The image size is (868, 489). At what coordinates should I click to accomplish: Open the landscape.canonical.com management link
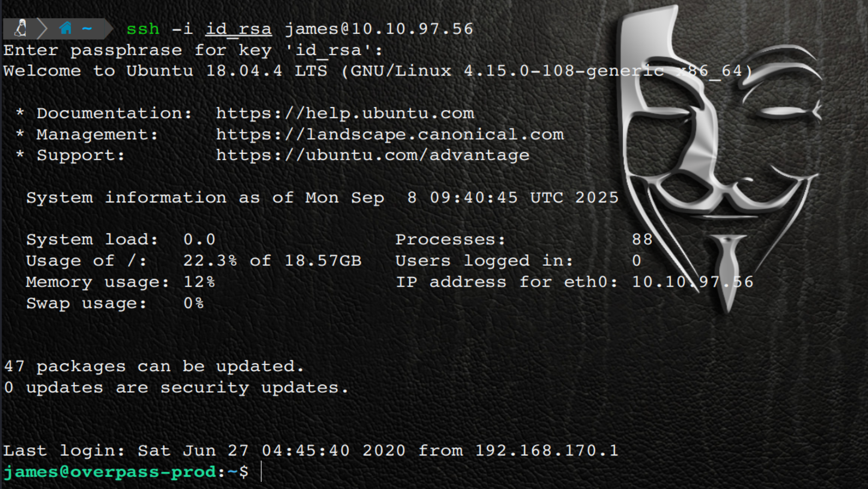coord(389,134)
